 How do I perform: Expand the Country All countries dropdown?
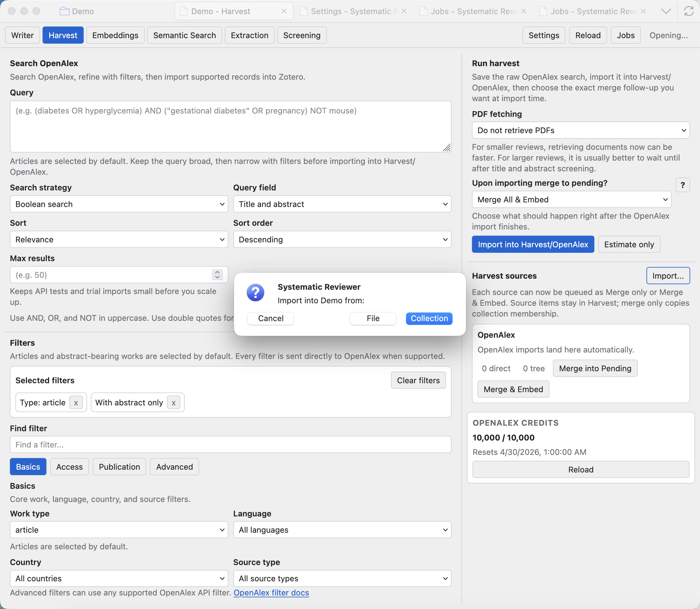click(x=119, y=579)
